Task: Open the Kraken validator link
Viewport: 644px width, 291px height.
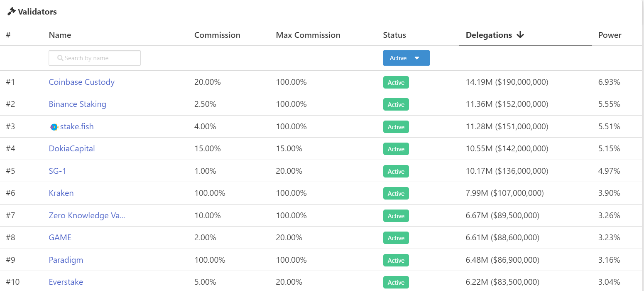Action: [x=61, y=193]
